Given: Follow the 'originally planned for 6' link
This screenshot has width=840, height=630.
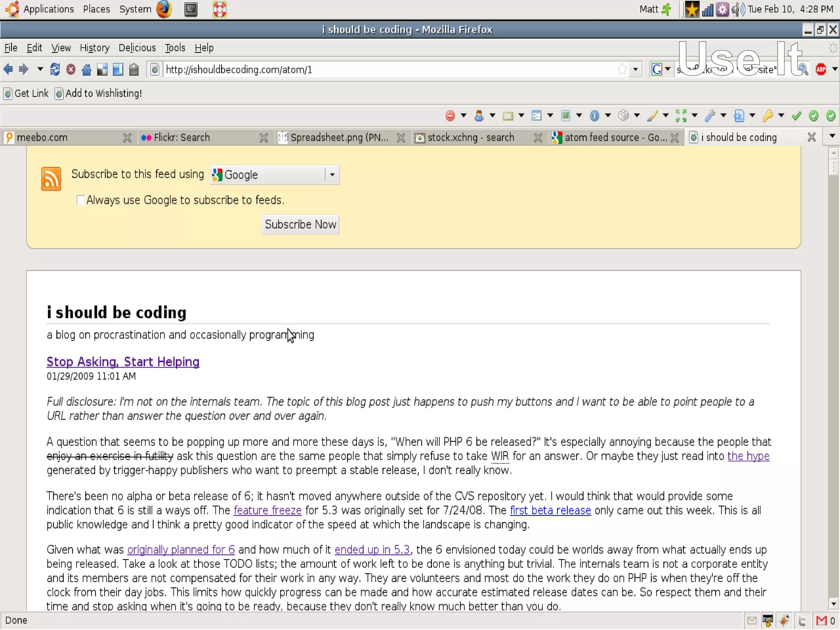Looking at the screenshot, I should [181, 550].
